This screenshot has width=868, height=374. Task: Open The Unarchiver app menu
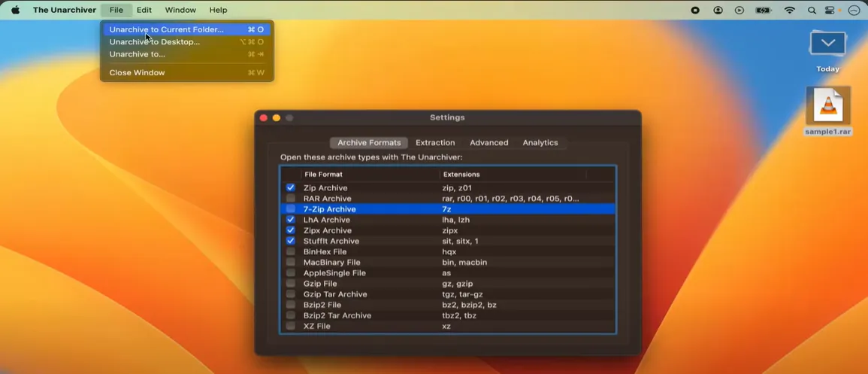point(64,10)
